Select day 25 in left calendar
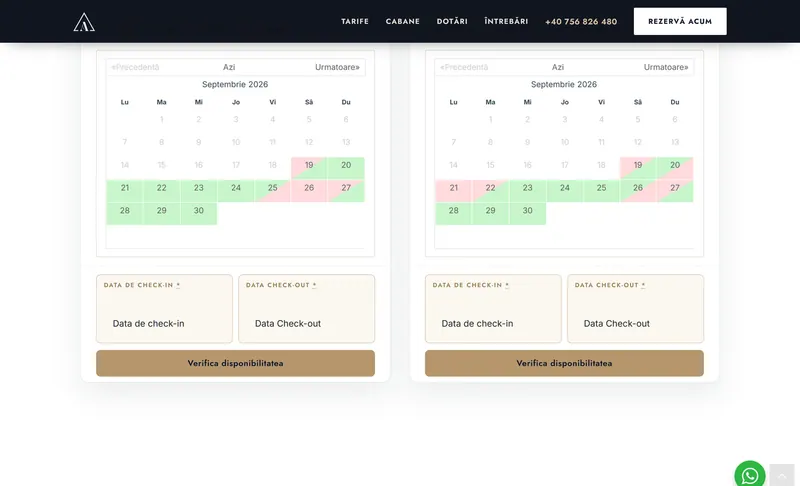800x486 pixels. (272, 191)
